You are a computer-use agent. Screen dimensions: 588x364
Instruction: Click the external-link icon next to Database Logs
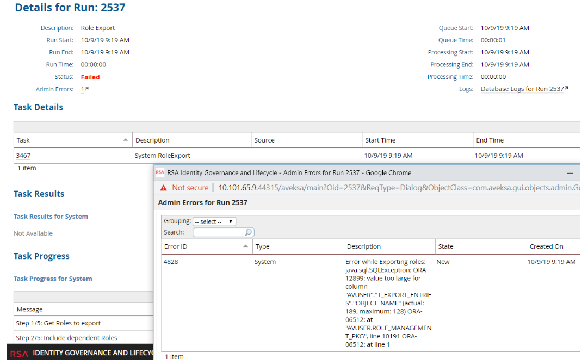[566, 87]
